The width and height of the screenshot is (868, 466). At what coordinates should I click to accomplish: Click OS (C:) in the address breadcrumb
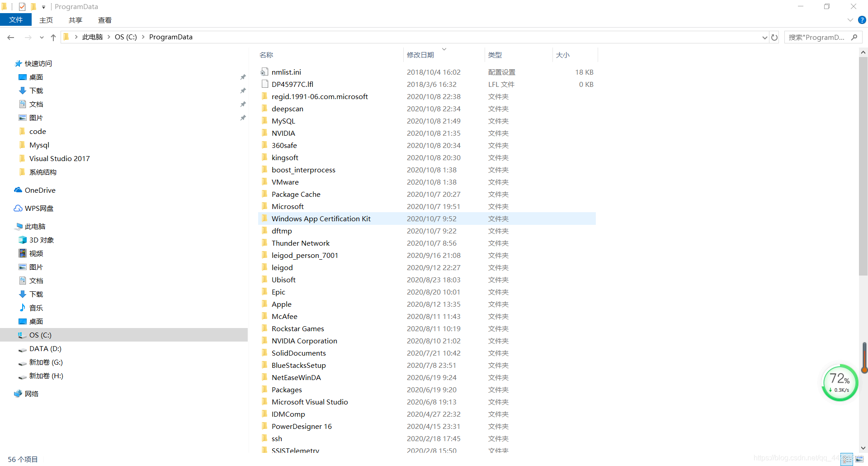coord(126,37)
